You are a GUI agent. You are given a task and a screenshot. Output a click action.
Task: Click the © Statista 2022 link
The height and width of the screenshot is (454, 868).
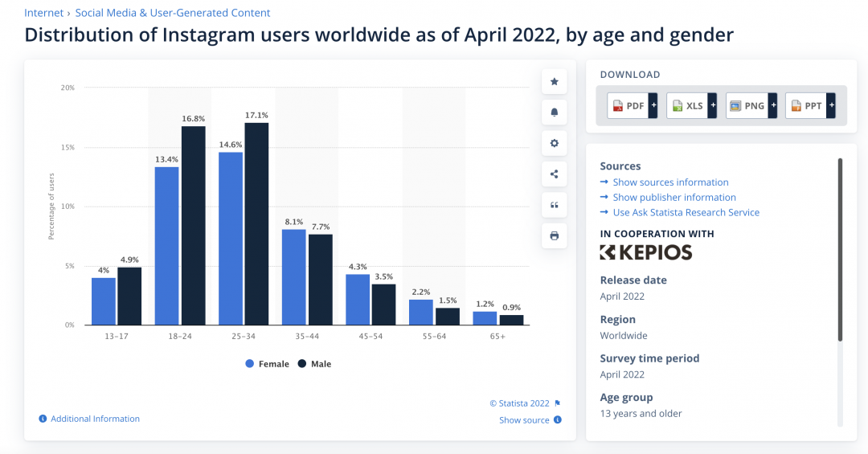pyautogui.click(x=519, y=403)
